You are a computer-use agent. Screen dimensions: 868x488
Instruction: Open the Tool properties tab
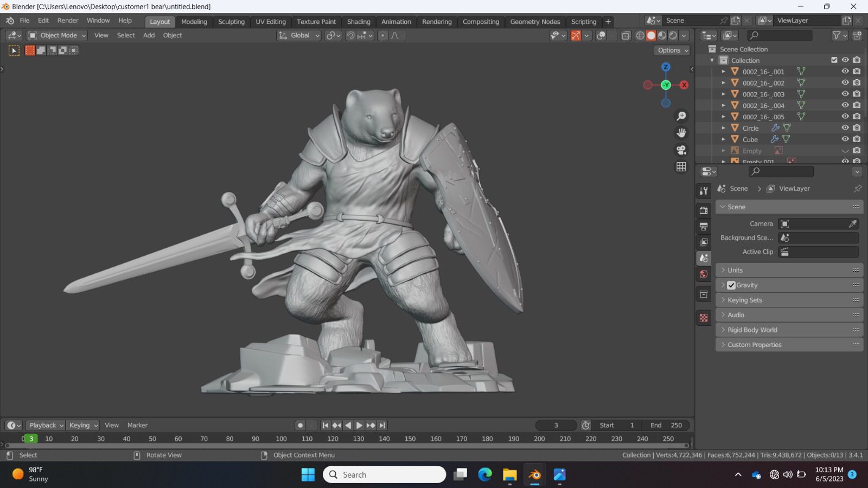coord(704,191)
